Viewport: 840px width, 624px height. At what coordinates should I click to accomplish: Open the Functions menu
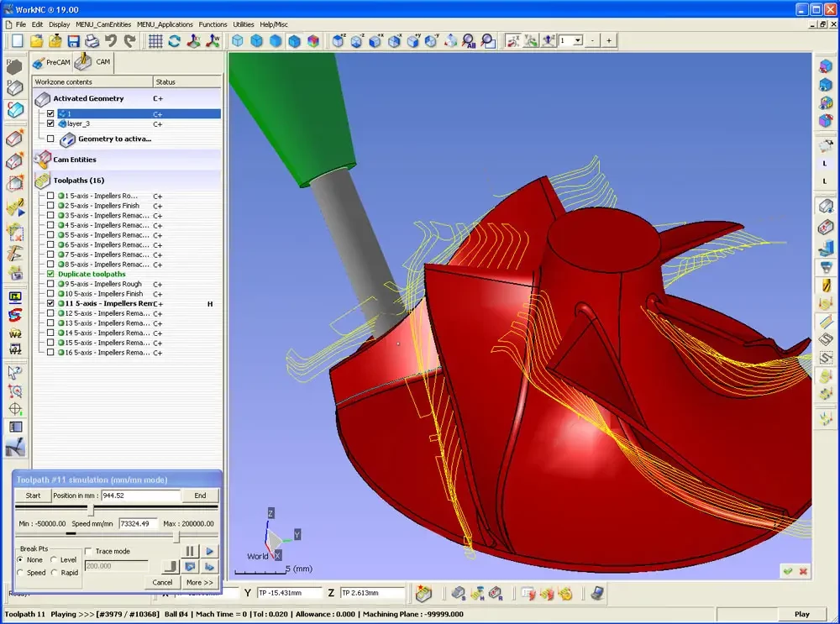(213, 24)
